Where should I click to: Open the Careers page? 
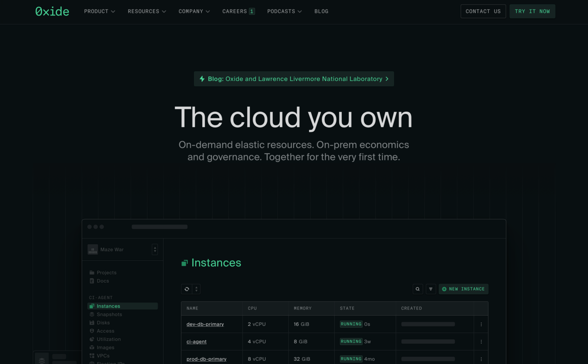(238, 11)
